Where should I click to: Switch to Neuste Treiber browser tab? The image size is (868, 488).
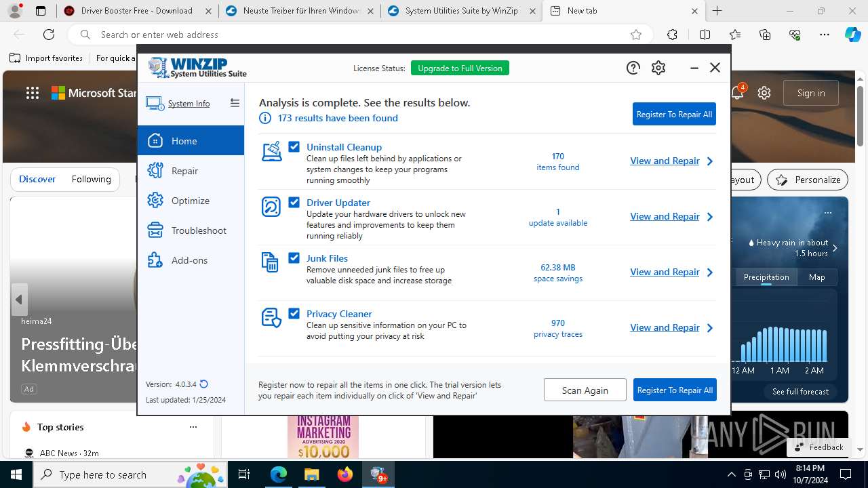tap(298, 11)
